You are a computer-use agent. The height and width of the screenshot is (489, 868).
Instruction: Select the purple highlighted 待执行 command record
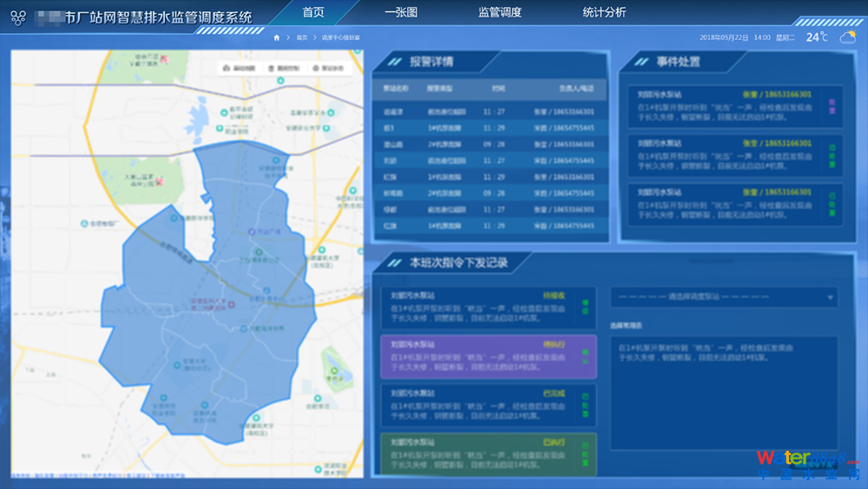(475, 356)
